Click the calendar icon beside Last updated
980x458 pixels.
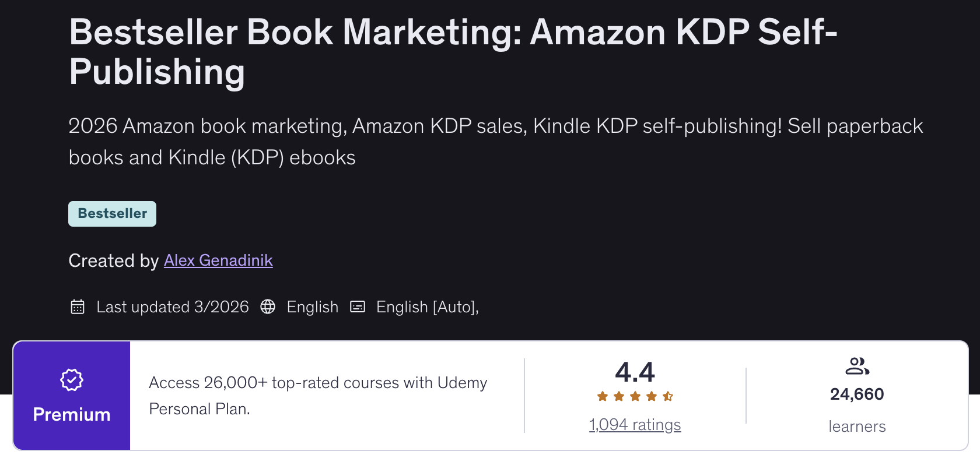coord(78,306)
